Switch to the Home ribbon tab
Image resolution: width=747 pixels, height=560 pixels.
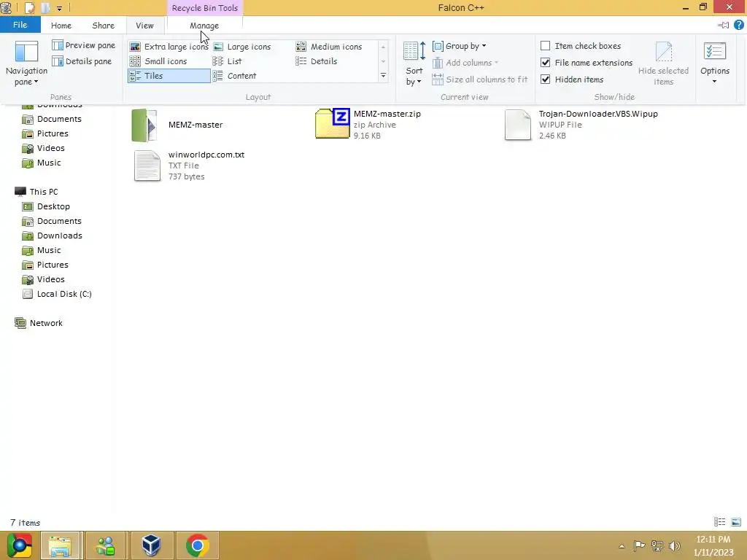(x=61, y=26)
